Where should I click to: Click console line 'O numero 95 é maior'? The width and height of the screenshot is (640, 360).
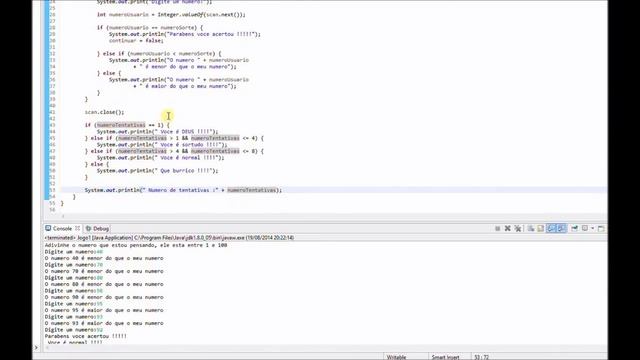104,311
